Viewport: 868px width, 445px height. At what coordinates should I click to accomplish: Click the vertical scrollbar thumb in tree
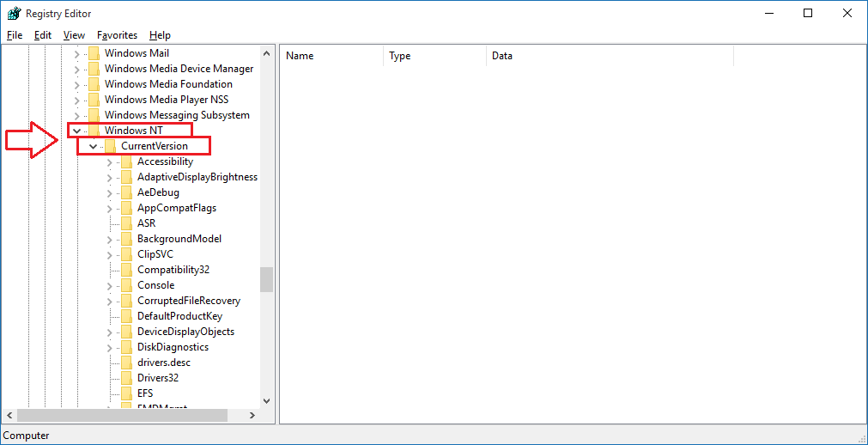[x=266, y=279]
